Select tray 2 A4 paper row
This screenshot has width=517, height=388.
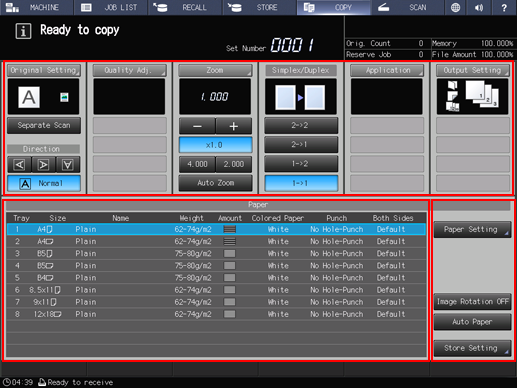click(216, 241)
